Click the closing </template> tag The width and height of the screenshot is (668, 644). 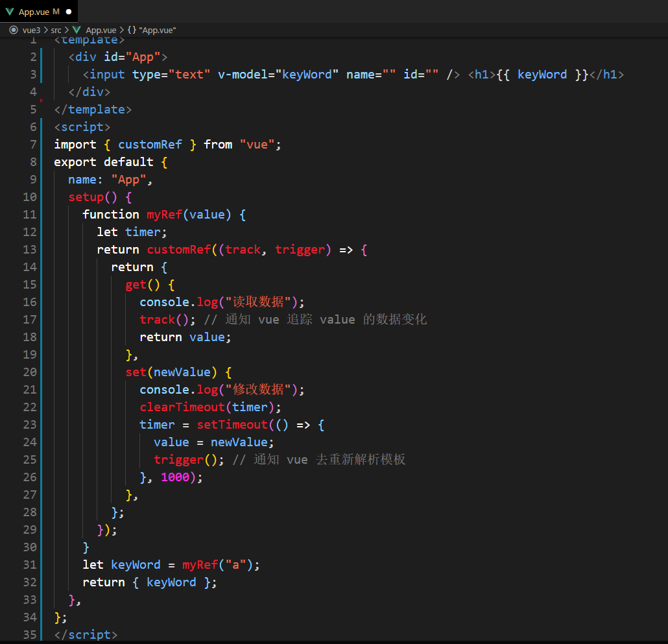pos(93,110)
